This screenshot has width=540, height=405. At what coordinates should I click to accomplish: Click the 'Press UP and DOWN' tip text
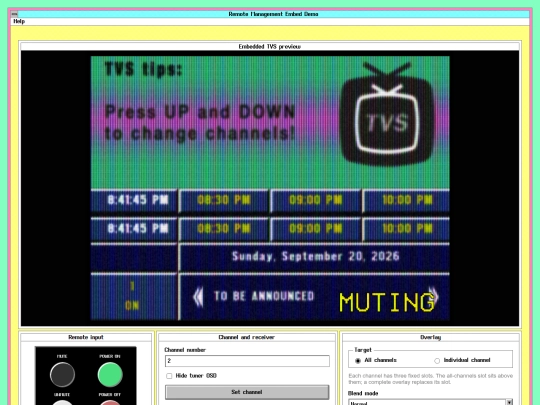[x=200, y=112]
